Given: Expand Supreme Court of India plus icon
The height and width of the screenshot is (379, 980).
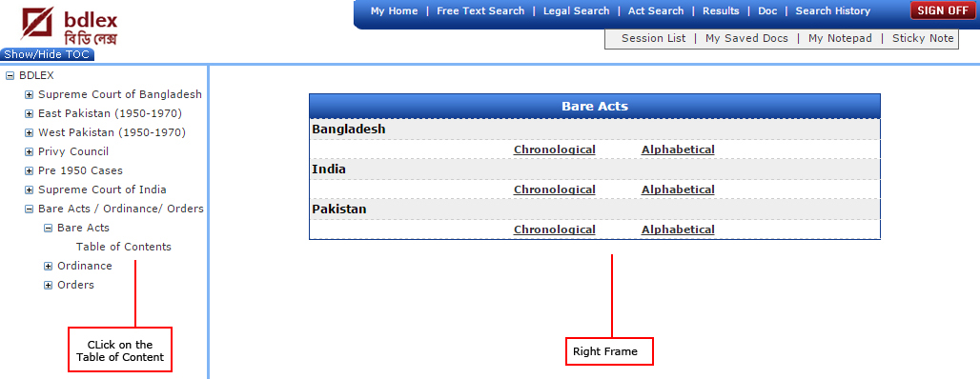Looking at the screenshot, I should (x=29, y=189).
